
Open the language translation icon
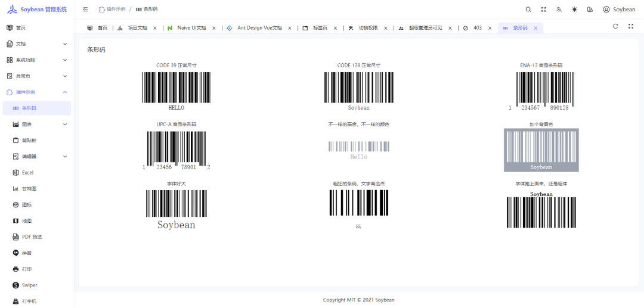[x=559, y=10]
